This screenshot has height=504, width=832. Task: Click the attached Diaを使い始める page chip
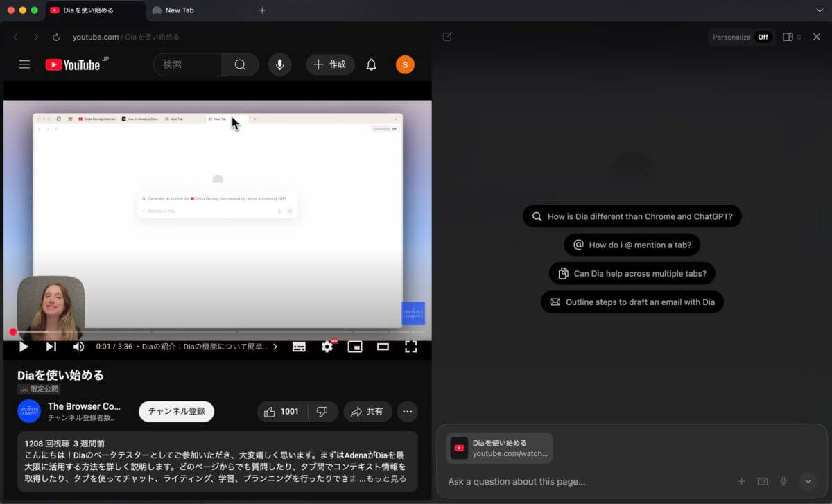499,448
